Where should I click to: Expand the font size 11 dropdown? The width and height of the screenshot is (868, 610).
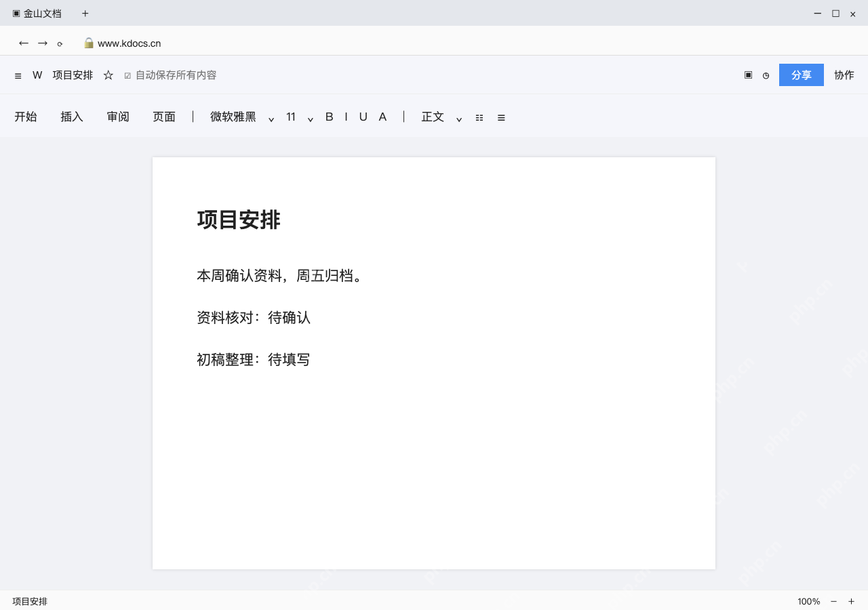[300, 117]
